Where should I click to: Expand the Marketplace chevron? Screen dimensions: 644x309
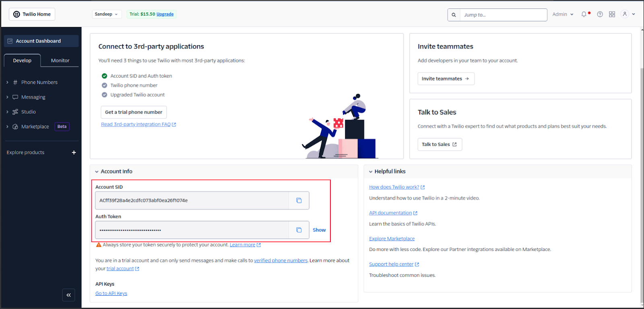pos(7,127)
